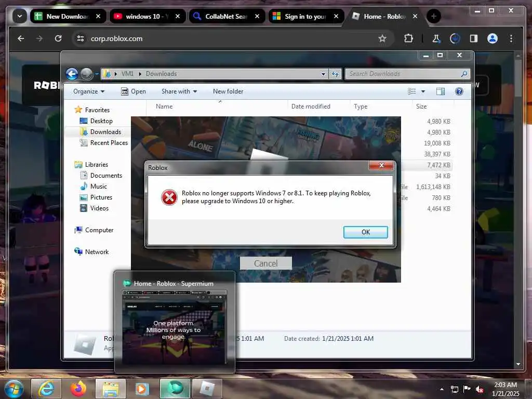Select Downloads in the navigation pane
Image resolution: width=532 pixels, height=399 pixels.
tap(100, 131)
